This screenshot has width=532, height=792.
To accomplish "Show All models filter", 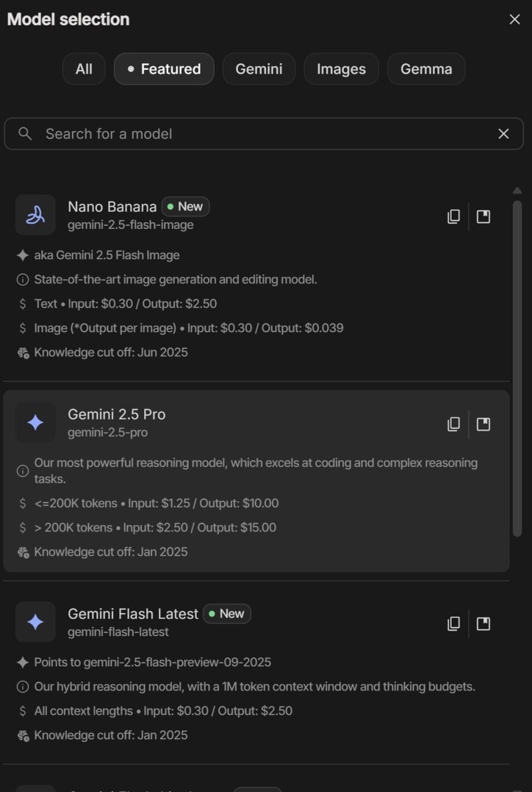I will click(x=84, y=69).
